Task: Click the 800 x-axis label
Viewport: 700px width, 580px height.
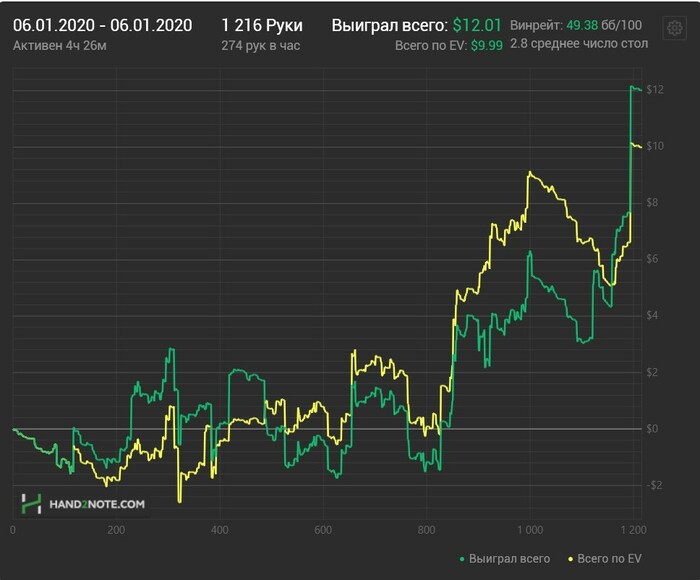Action: pos(427,530)
